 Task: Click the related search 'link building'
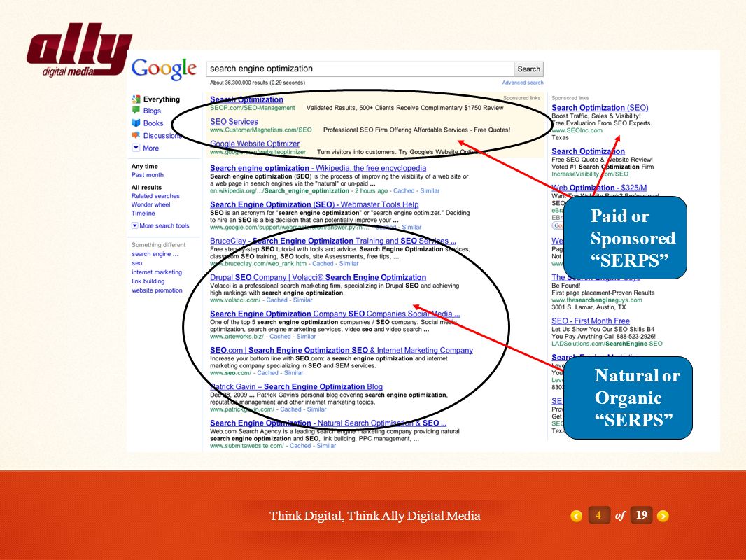[x=148, y=281]
